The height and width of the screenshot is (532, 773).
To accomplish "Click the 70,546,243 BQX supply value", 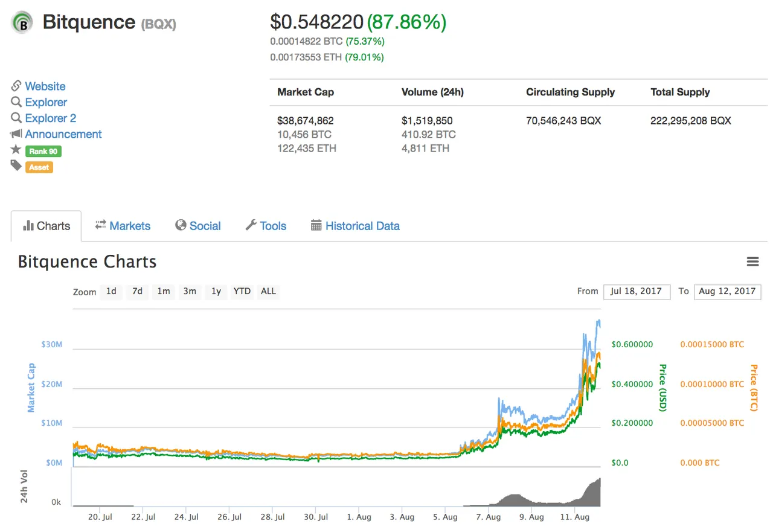I will (563, 121).
